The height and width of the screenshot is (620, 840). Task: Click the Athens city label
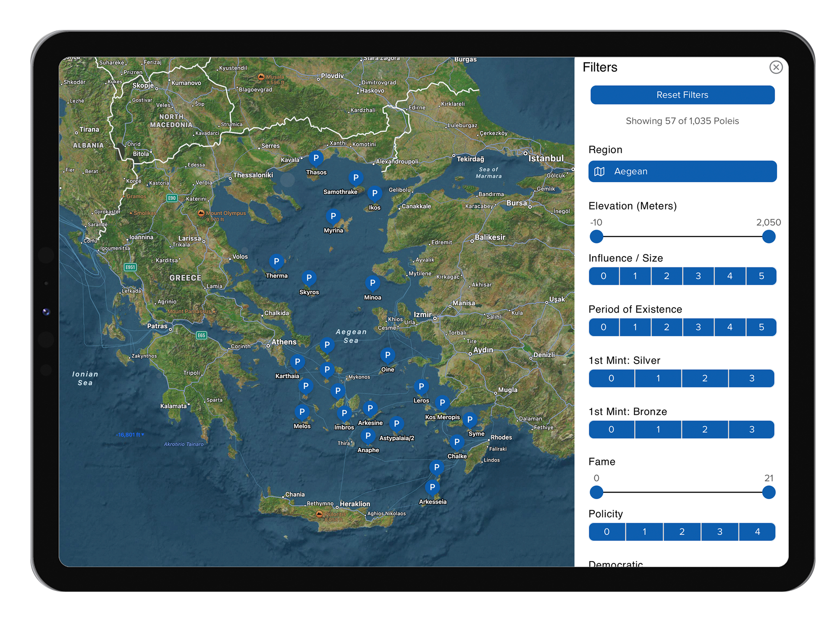tap(284, 342)
